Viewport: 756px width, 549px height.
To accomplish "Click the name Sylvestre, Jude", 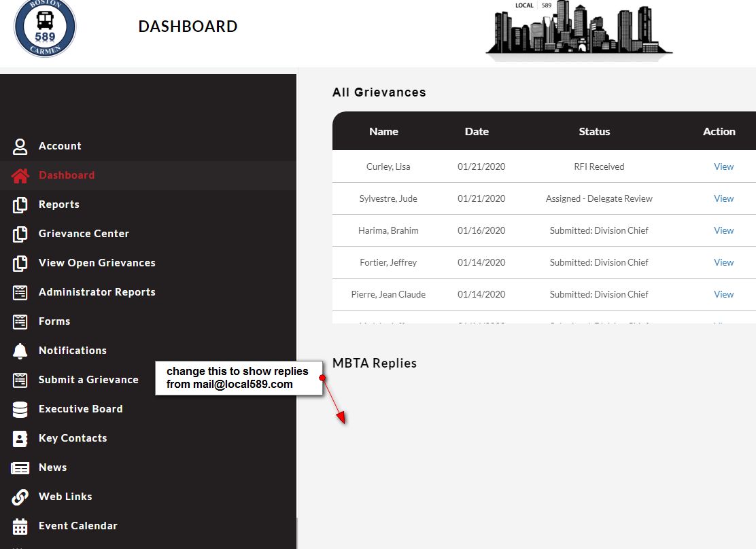I will tap(388, 198).
